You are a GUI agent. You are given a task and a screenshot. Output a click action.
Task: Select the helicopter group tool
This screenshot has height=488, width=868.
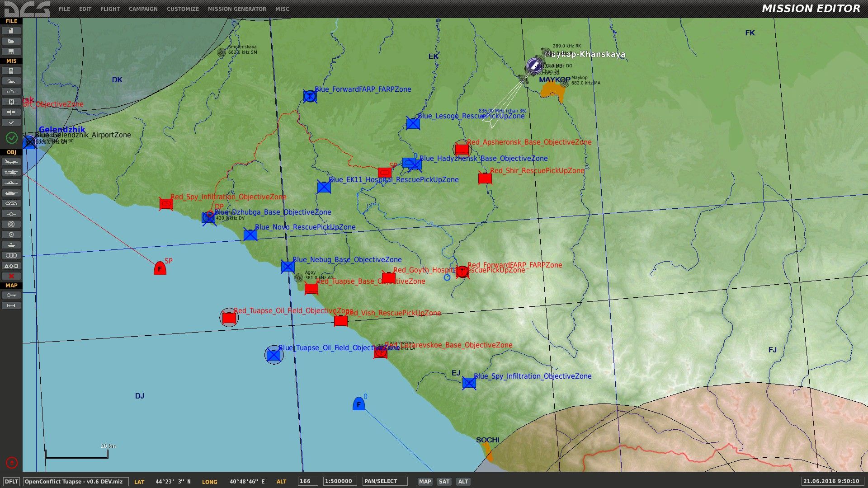[11, 172]
